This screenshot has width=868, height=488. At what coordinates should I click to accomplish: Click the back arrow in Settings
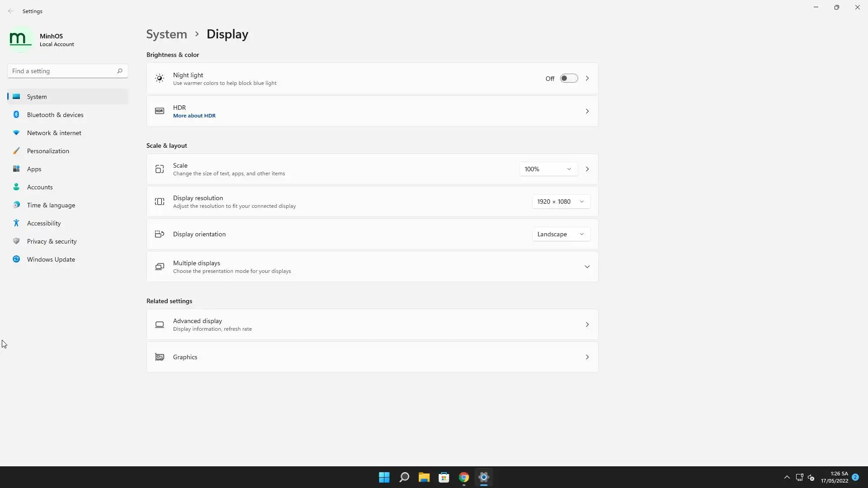pyautogui.click(x=11, y=11)
